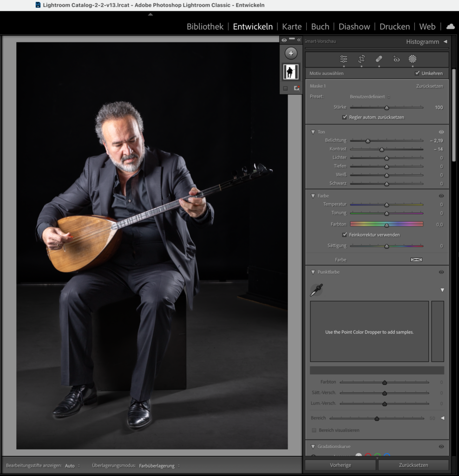Pick the Point Color dropper tool
The width and height of the screenshot is (459, 476).
coord(316,290)
